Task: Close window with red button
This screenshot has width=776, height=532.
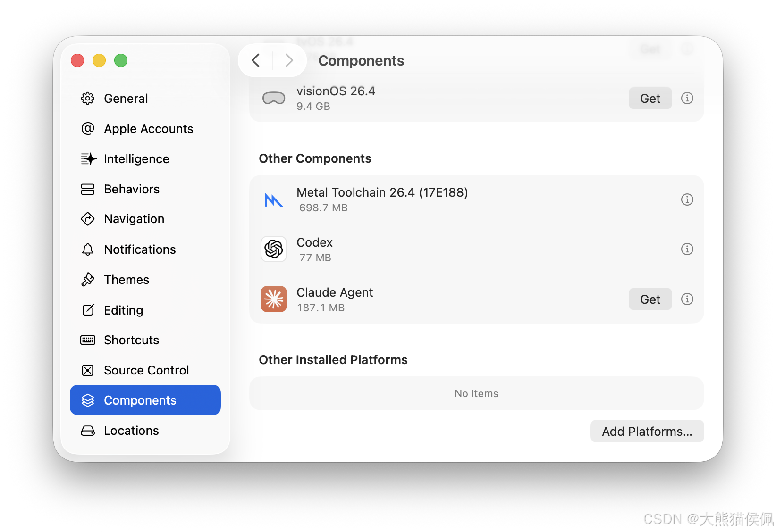Action: pos(77,60)
